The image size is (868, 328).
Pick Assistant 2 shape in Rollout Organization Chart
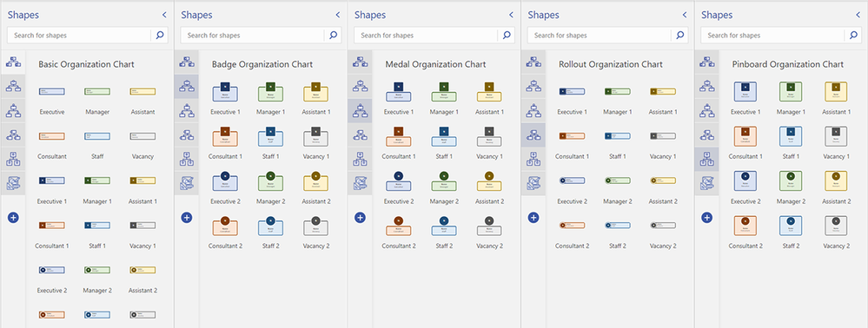(663, 180)
